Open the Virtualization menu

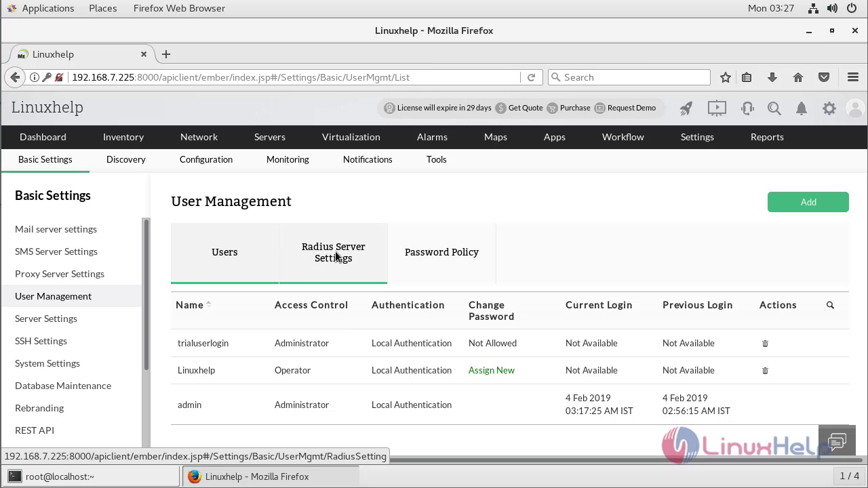(x=351, y=137)
